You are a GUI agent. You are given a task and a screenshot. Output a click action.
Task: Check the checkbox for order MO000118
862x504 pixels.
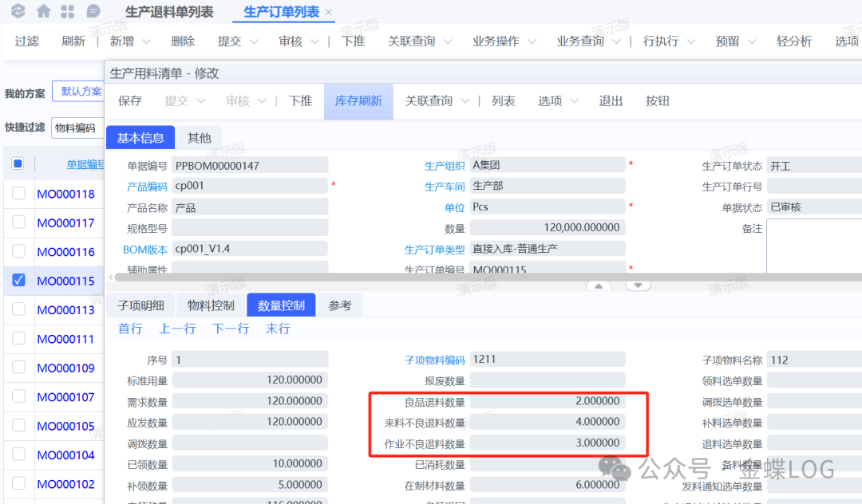pos(18,193)
